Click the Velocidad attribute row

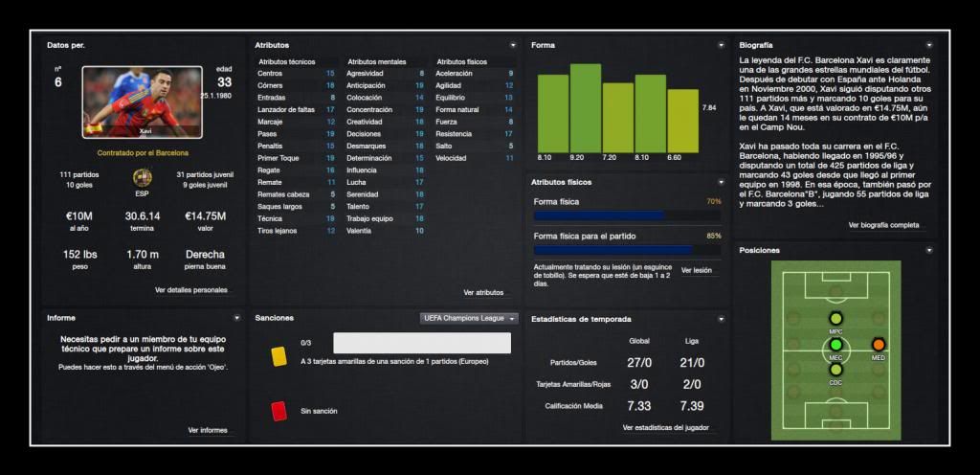coord(475,158)
